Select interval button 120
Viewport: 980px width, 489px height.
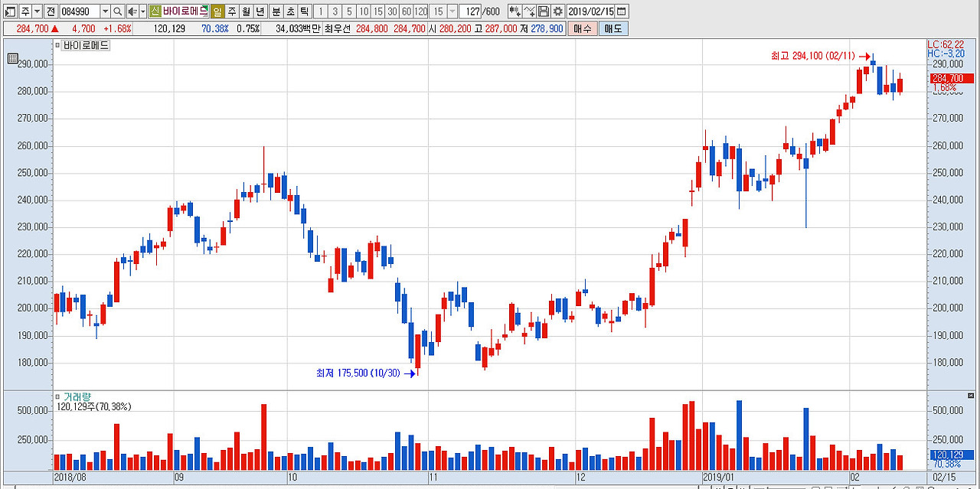point(420,11)
